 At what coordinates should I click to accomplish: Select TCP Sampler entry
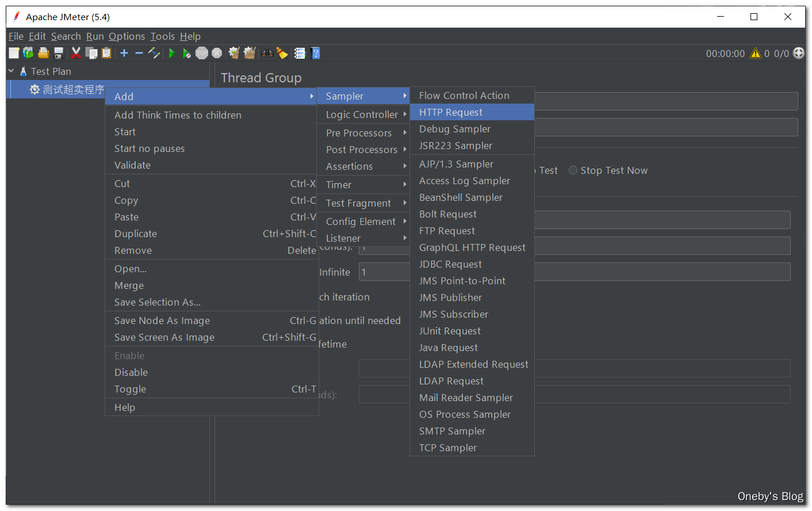pos(472,448)
